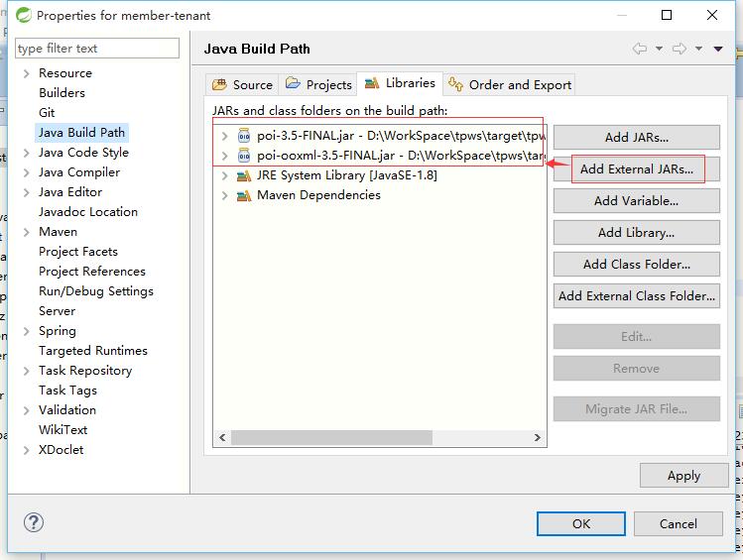This screenshot has width=743, height=560.
Task: Click Add Class Folder... button
Action: (x=637, y=265)
